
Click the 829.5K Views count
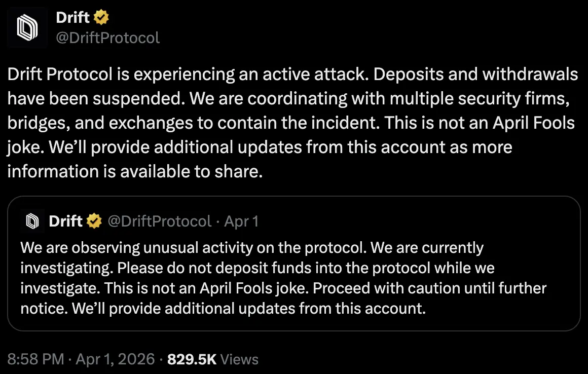212,359
